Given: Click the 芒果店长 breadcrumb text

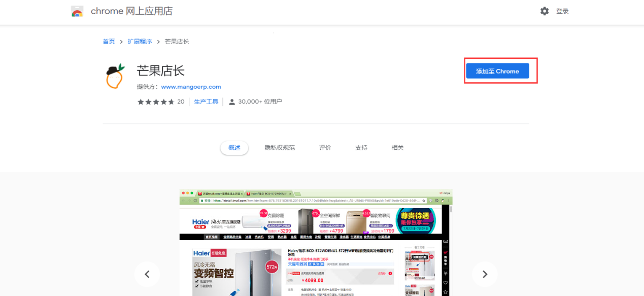Looking at the screenshot, I should point(177,41).
